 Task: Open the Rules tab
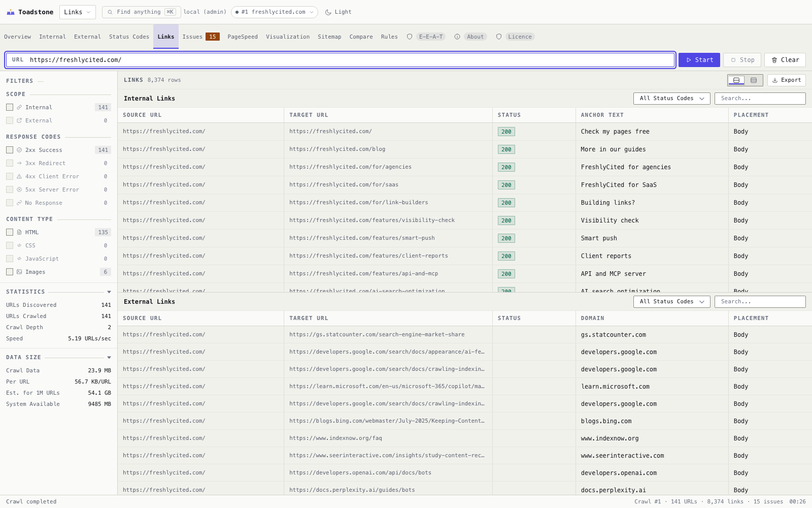(389, 37)
